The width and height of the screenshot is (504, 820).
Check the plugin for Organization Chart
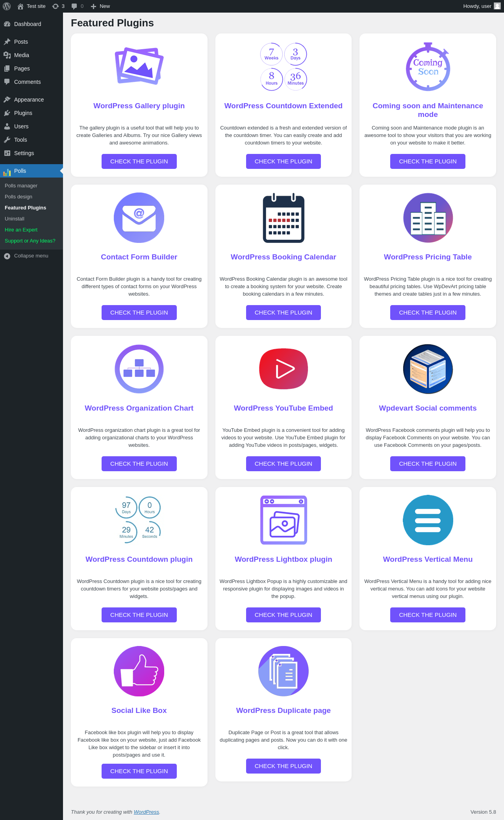(x=139, y=464)
